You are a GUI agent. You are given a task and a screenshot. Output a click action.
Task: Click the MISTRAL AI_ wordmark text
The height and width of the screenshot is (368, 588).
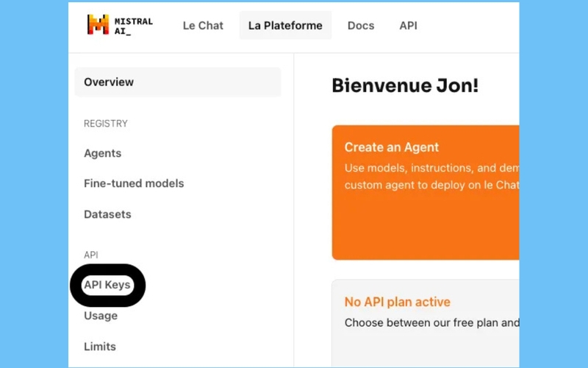tap(134, 26)
